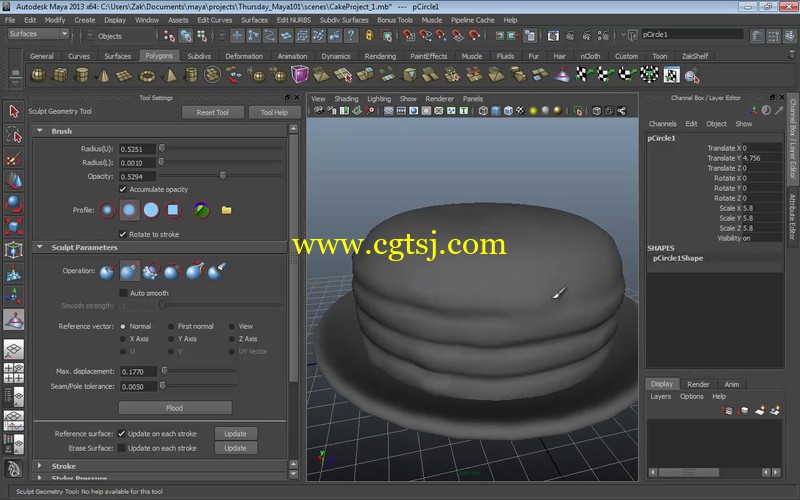This screenshot has height=500, width=800.
Task: Switch to the Curves shelf tab
Action: (x=79, y=56)
